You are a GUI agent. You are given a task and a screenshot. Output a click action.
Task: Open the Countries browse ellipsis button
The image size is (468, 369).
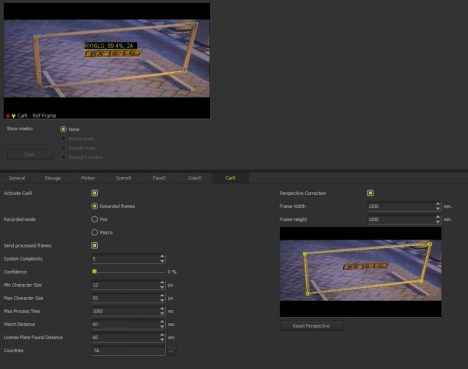coord(171,350)
